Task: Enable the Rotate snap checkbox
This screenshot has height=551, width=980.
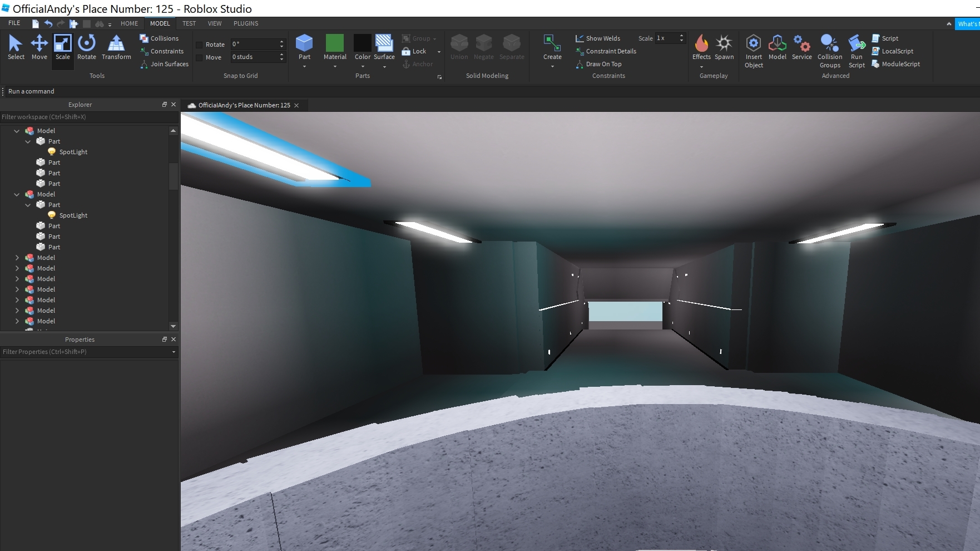Action: (x=199, y=45)
